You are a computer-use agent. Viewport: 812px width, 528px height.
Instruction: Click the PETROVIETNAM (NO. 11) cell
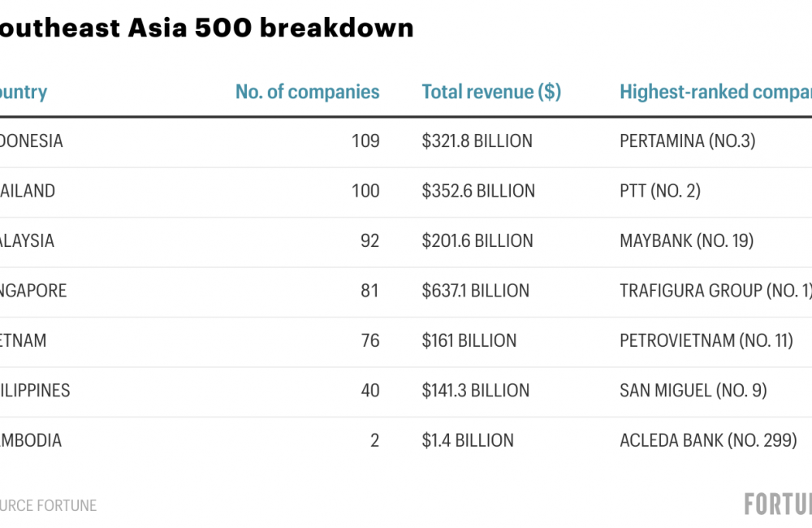click(706, 340)
